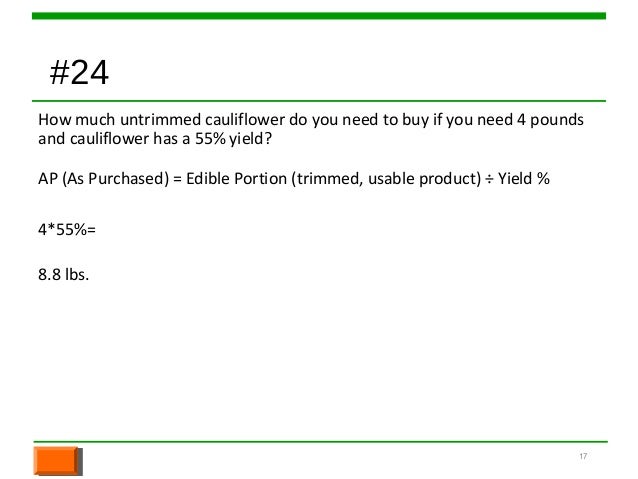
Task: Click the green line above the footer
Action: click(x=321, y=442)
